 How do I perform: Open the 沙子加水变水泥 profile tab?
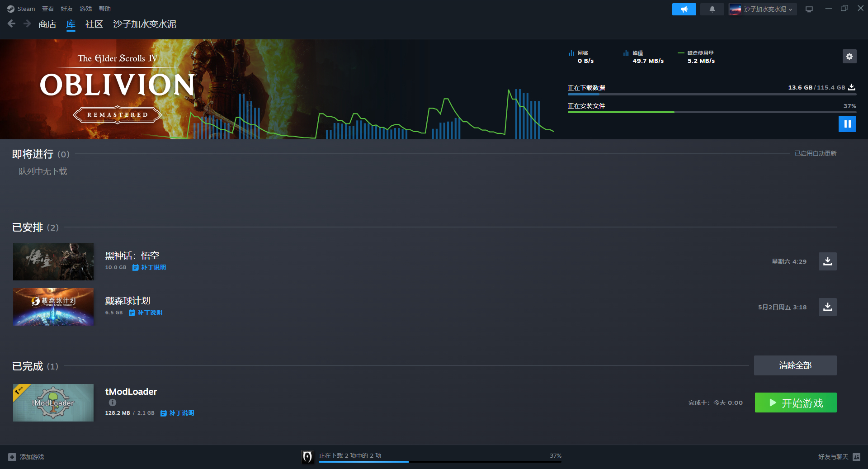tap(145, 24)
